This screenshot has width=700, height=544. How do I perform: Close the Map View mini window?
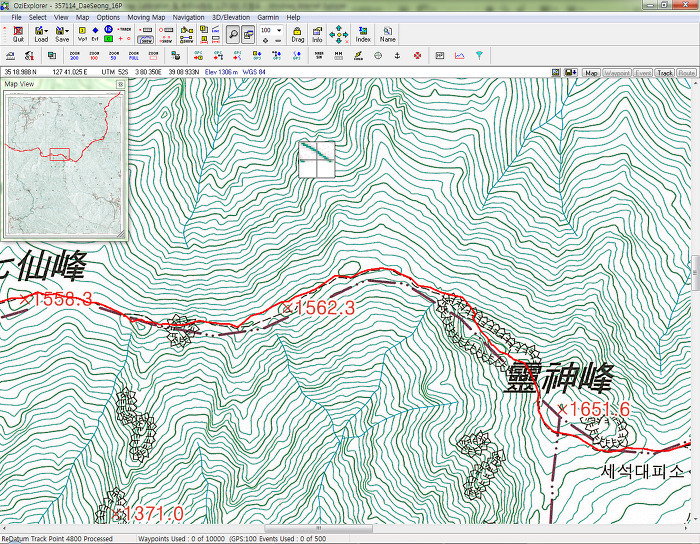(120, 84)
